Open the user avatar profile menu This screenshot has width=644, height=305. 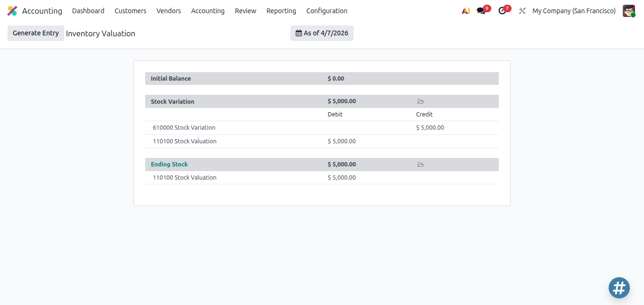coord(629,11)
